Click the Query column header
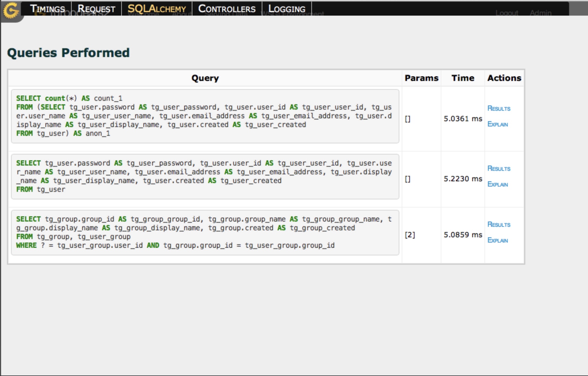 tap(205, 78)
